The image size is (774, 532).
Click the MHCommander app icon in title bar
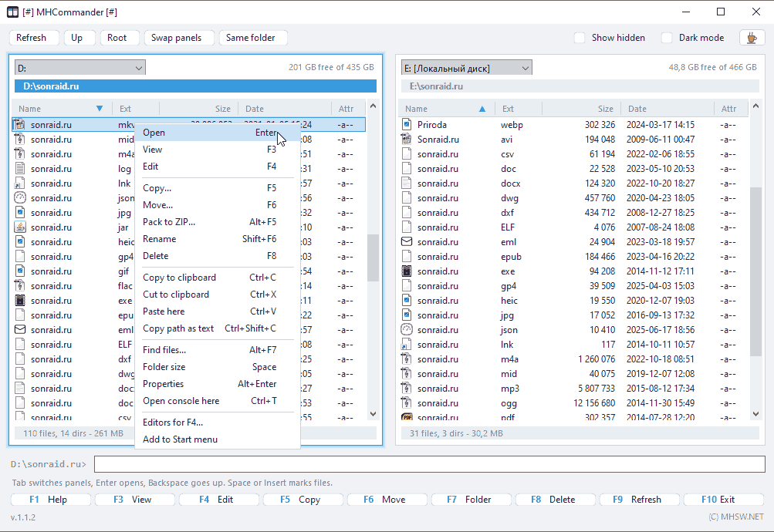12,12
